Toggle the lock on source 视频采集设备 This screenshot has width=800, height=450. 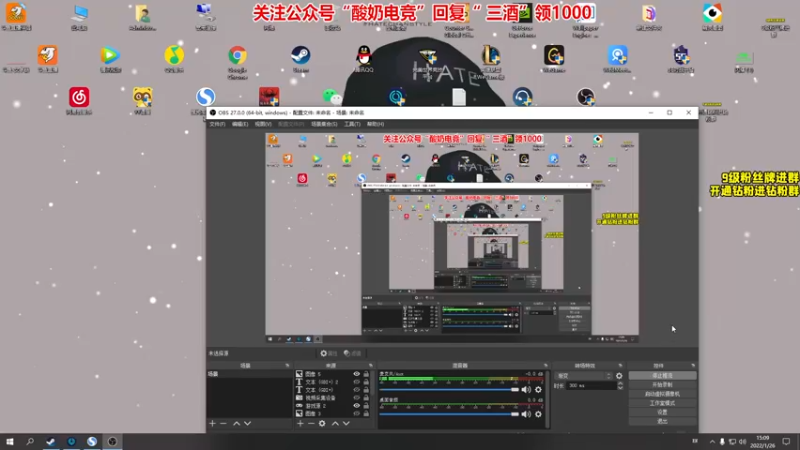(366, 397)
